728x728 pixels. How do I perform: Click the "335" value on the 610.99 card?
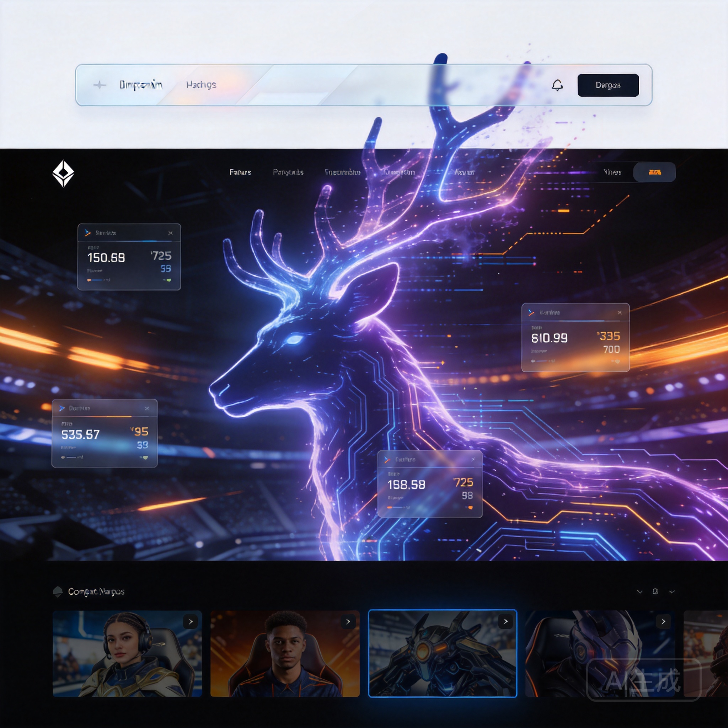609,336
